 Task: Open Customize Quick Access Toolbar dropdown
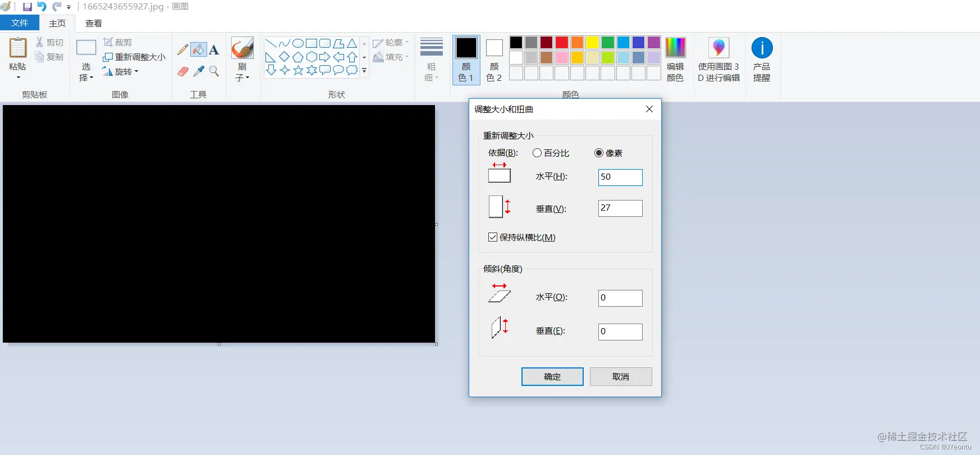pos(68,7)
